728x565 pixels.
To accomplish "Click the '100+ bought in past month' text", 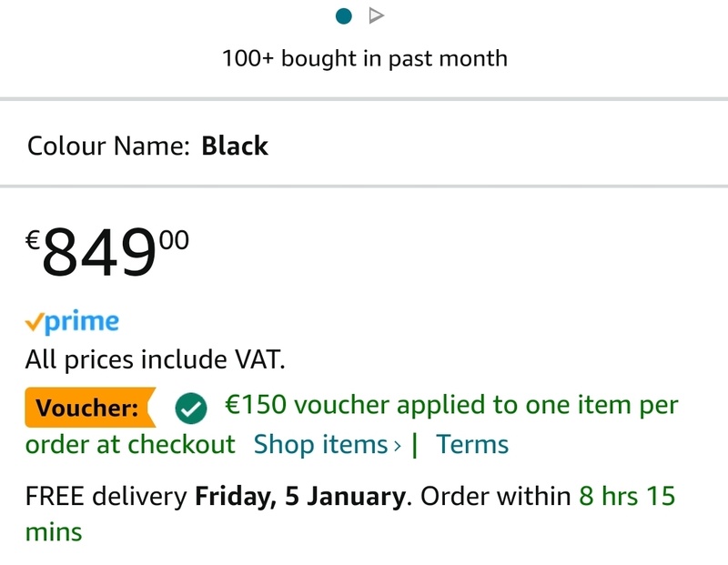I will click(x=364, y=59).
